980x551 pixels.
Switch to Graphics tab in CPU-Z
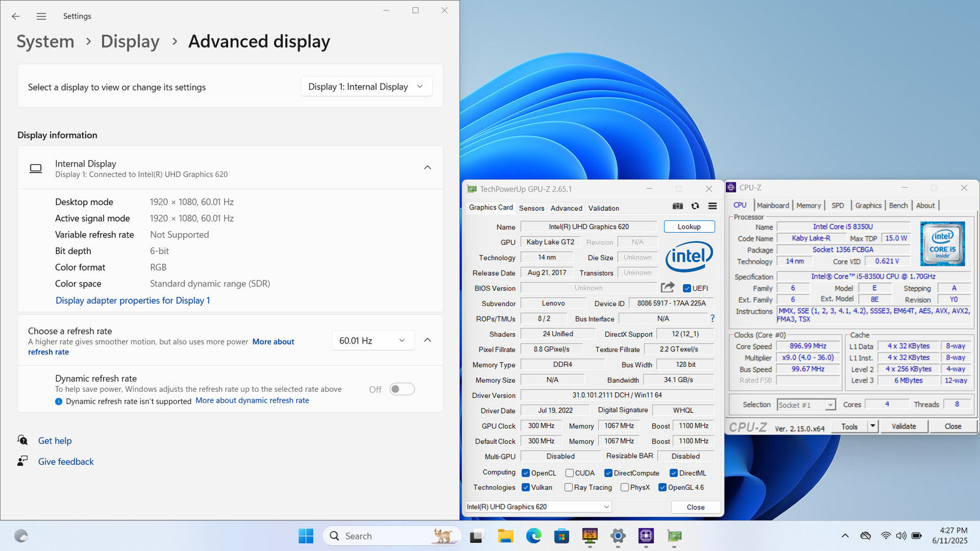(869, 206)
